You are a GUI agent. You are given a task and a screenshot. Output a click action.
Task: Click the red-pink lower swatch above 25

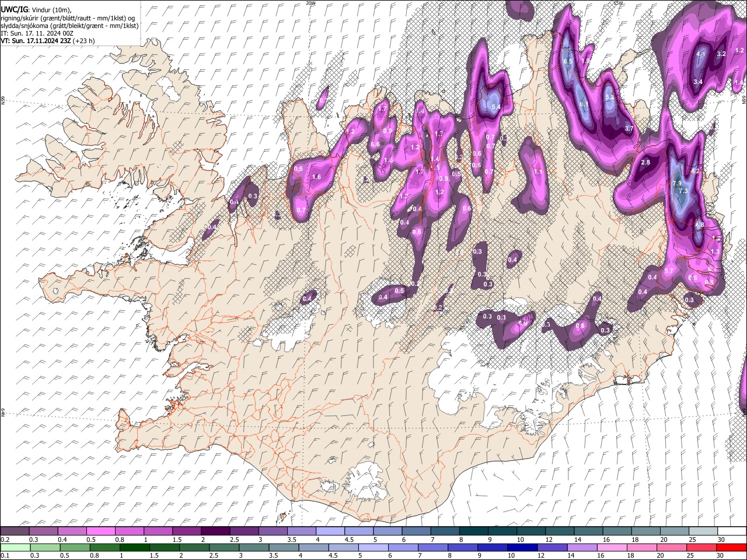pos(701,547)
